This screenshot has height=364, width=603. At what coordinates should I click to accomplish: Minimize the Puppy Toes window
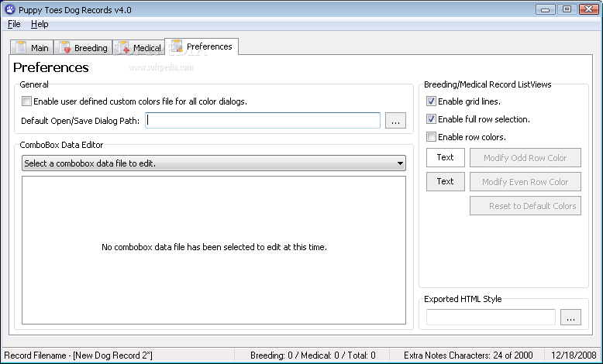coord(546,9)
